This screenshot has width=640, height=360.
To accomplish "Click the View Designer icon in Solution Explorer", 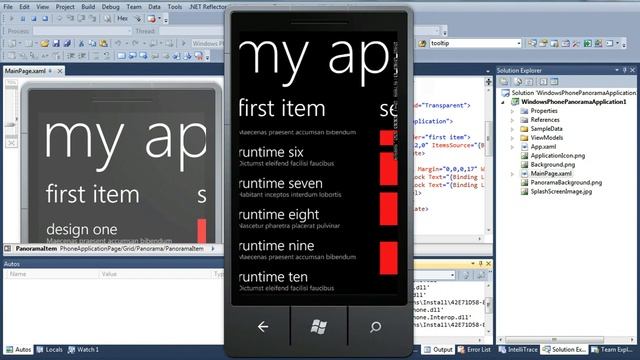I will (x=554, y=82).
